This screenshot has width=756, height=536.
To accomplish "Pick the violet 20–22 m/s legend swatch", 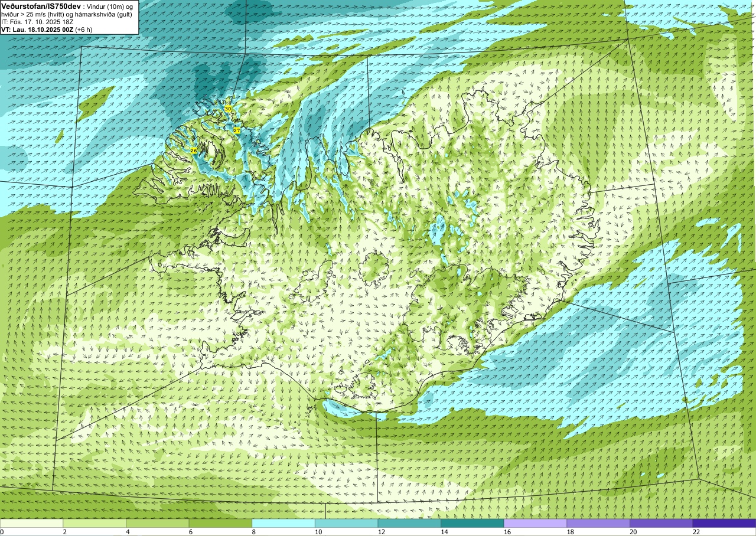I will tap(661, 523).
